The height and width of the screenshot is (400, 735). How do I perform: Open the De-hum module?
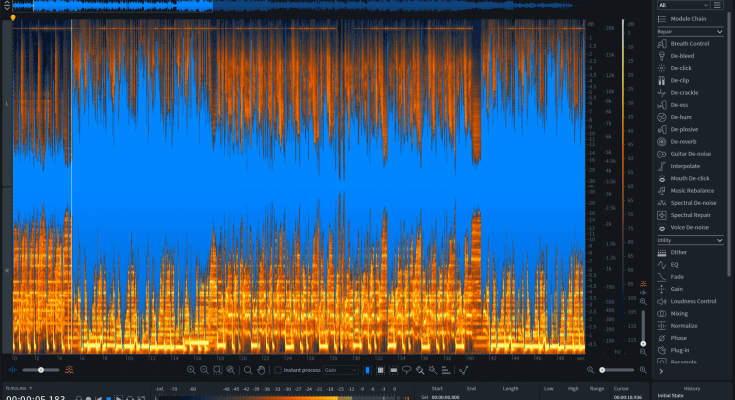tap(681, 117)
